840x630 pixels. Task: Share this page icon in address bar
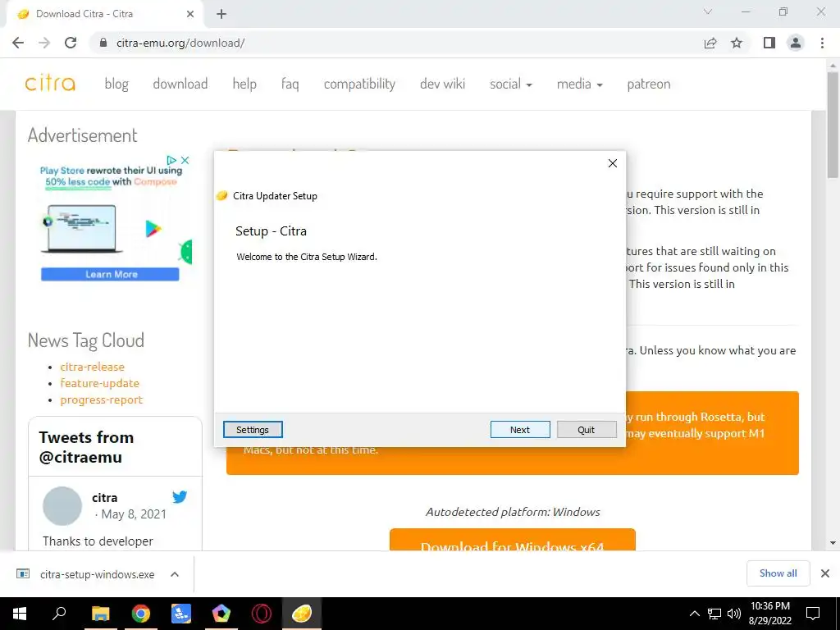(x=710, y=43)
